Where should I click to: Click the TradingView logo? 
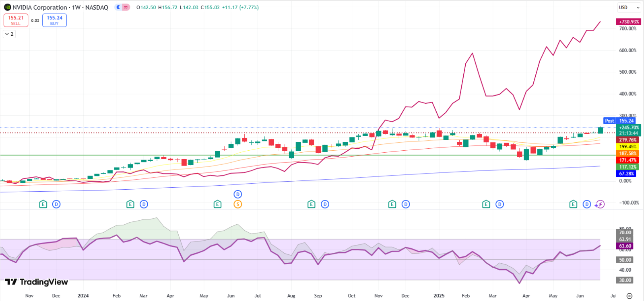(37, 282)
